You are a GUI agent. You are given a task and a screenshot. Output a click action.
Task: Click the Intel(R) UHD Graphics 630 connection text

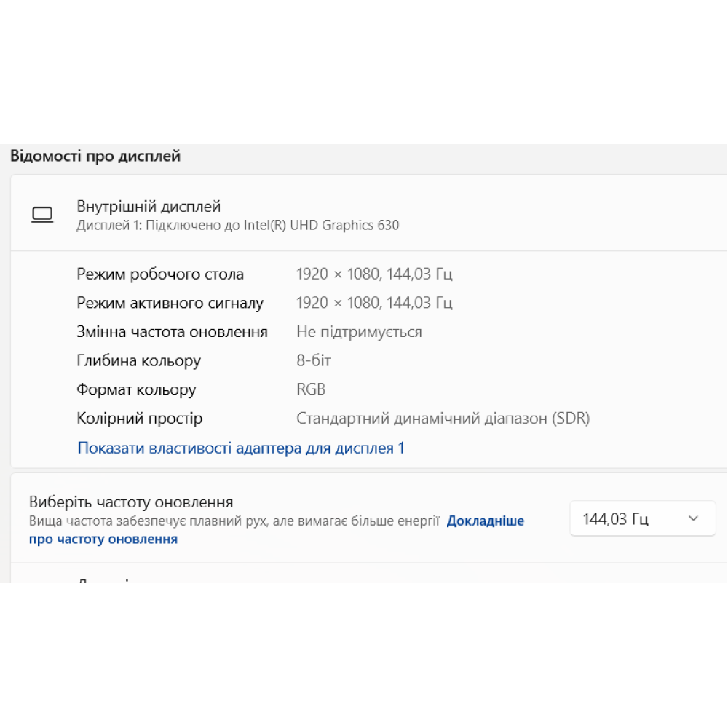point(236,225)
